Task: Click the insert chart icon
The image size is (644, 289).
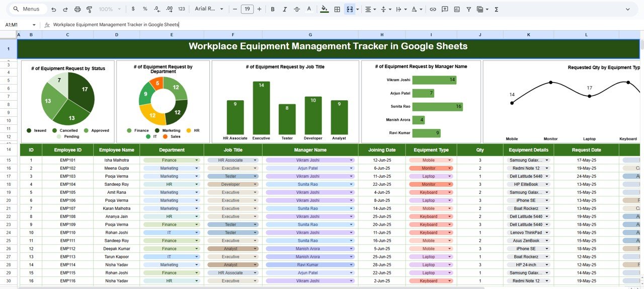Action: tap(457, 9)
